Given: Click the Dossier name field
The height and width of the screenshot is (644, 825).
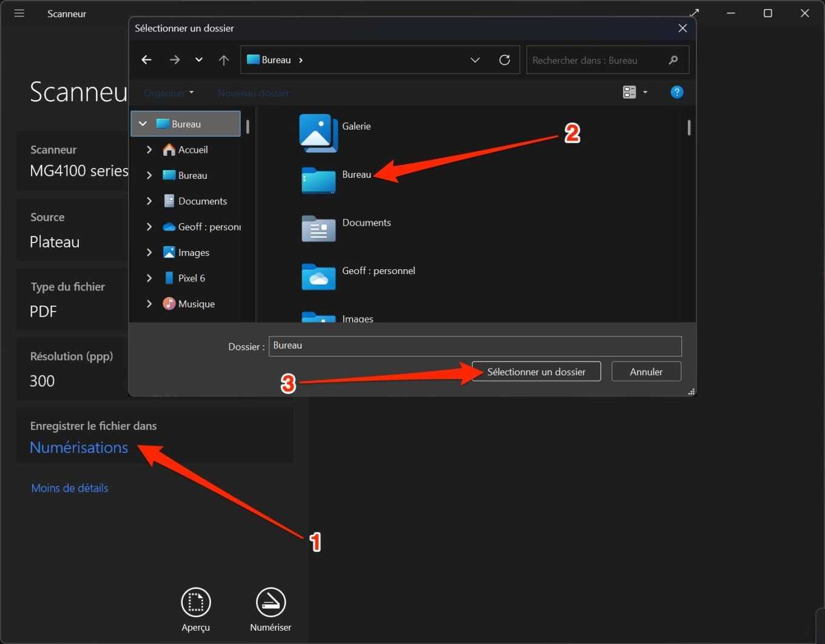Looking at the screenshot, I should point(475,346).
